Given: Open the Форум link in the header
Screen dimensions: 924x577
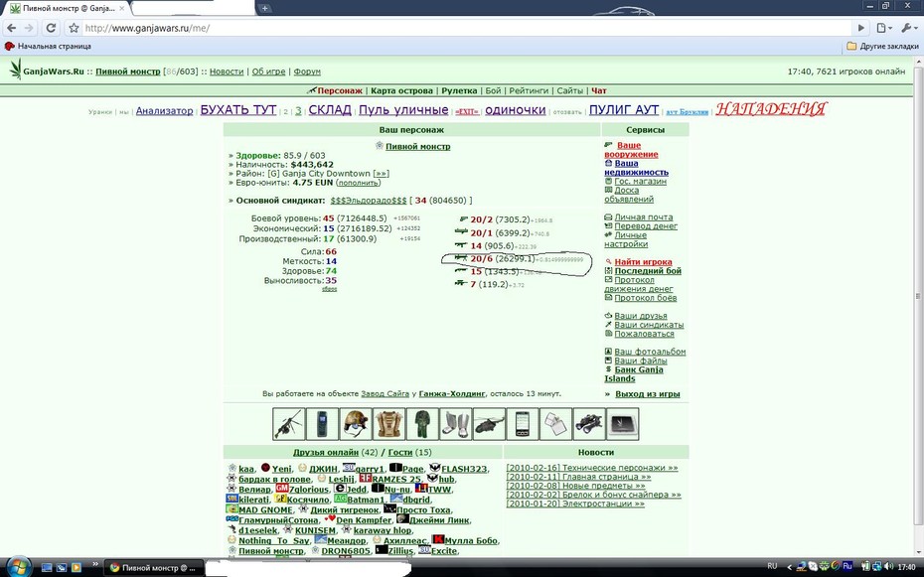Looking at the screenshot, I should coord(307,72).
